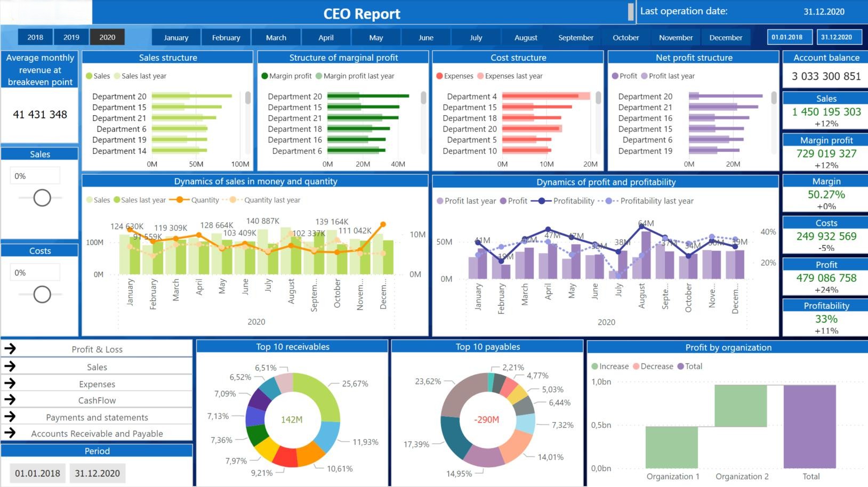Click arrow icon for Payments and statements
The image size is (868, 487).
[10, 417]
